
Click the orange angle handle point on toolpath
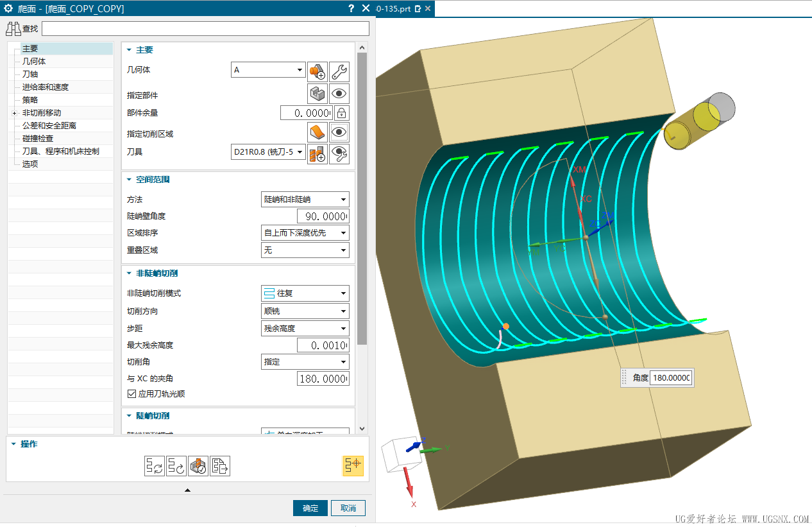click(505, 327)
